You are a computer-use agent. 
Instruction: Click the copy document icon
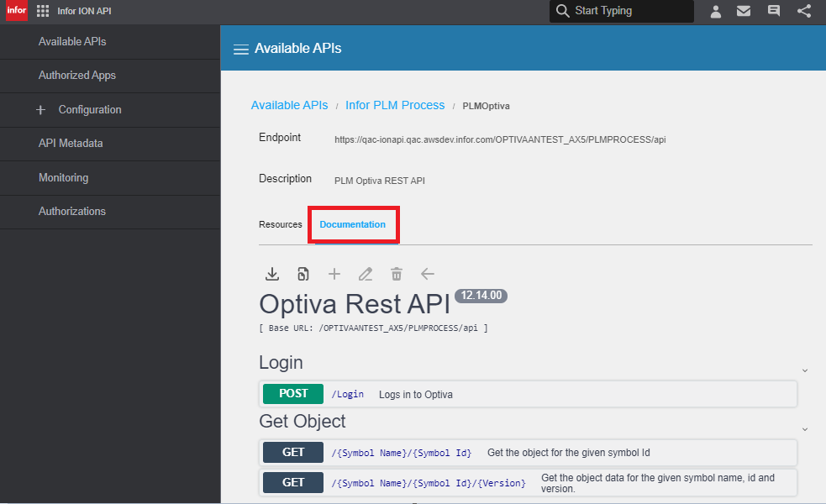tap(303, 274)
